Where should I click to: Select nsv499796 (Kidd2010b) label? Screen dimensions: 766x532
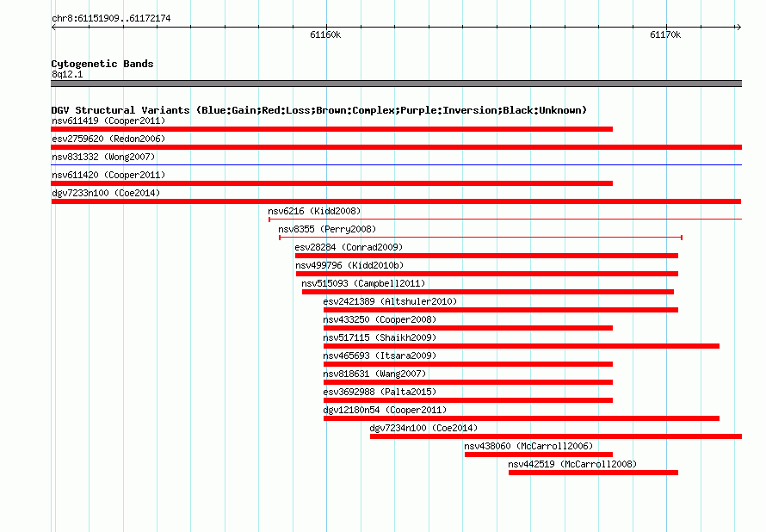coord(349,265)
